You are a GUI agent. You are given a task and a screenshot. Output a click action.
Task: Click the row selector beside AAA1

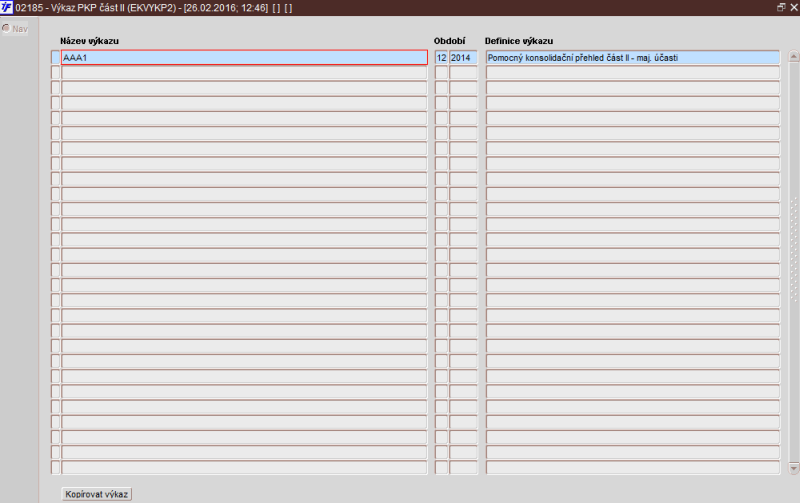55,58
